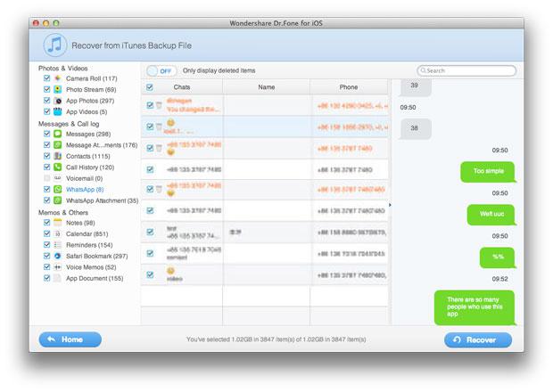Check the Voicemail (0) checkbox
Screen dimensions: 553x392
click(46, 178)
